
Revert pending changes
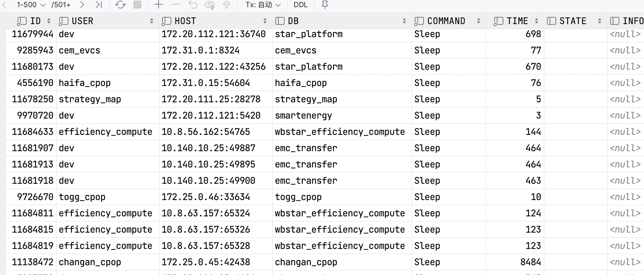click(x=193, y=5)
